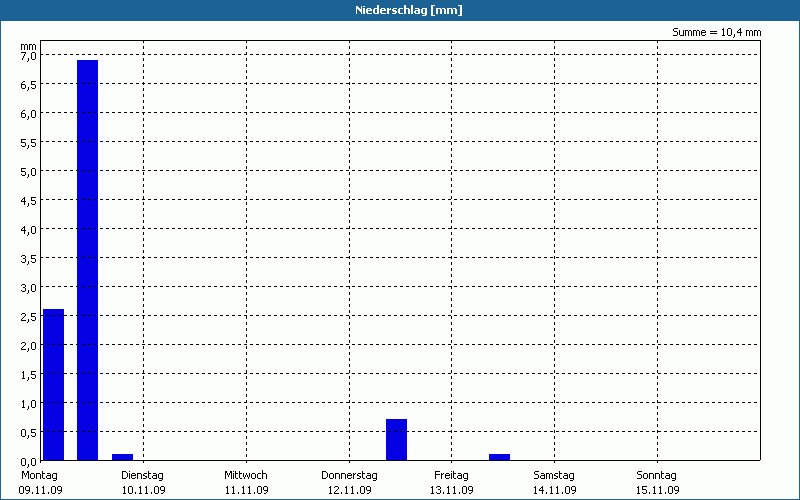Click the Niederschlag [mm] chart title

click(409, 10)
